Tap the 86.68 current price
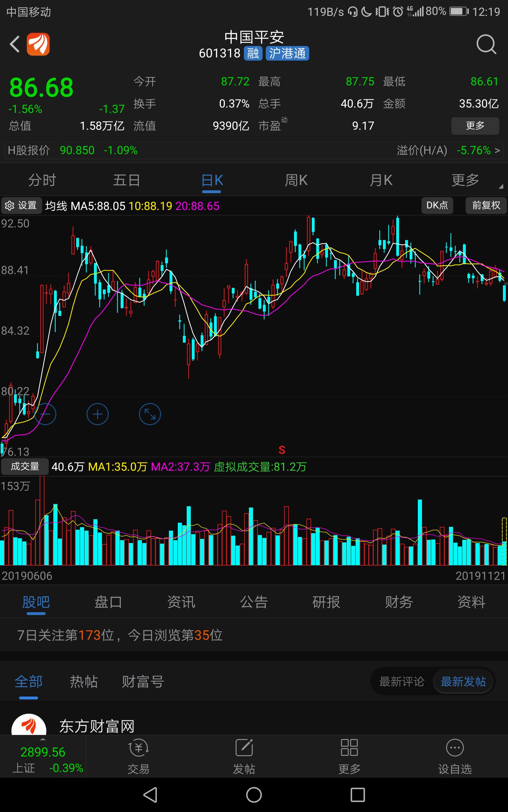The image size is (508, 812). point(41,88)
